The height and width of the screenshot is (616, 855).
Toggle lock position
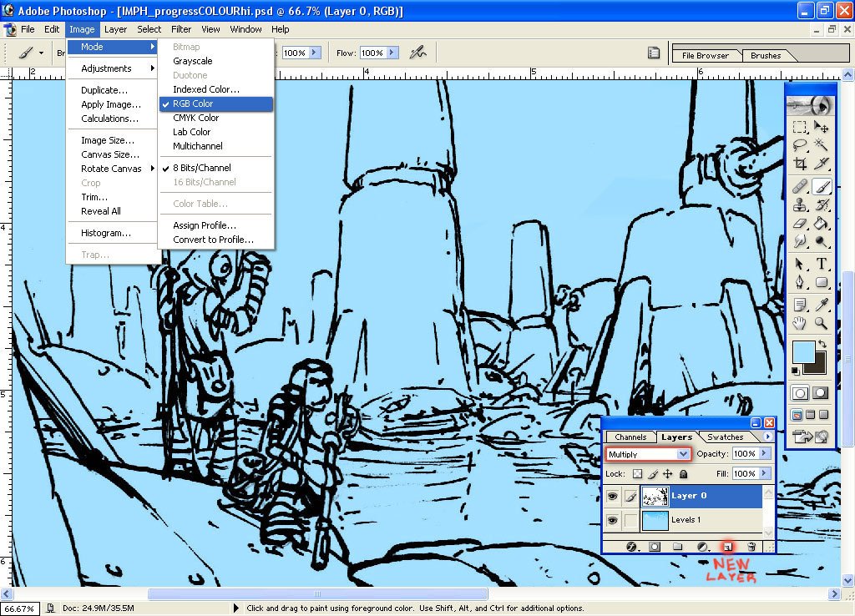tap(667, 474)
